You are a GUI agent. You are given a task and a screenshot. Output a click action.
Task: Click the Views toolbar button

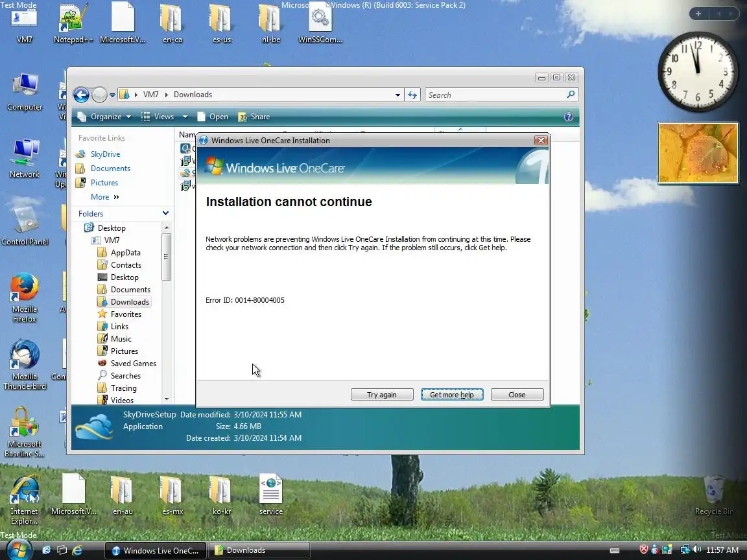159,117
